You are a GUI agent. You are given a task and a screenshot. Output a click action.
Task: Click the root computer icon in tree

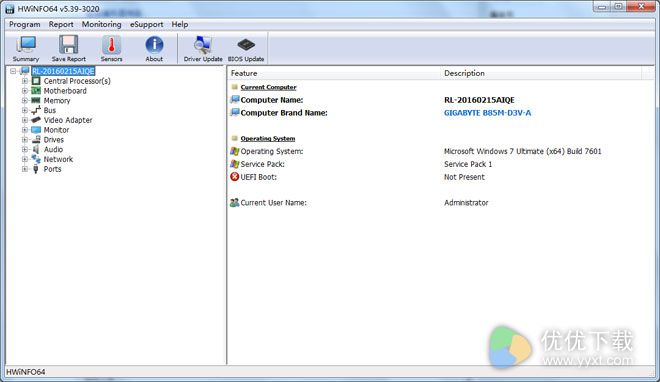pyautogui.click(x=25, y=71)
